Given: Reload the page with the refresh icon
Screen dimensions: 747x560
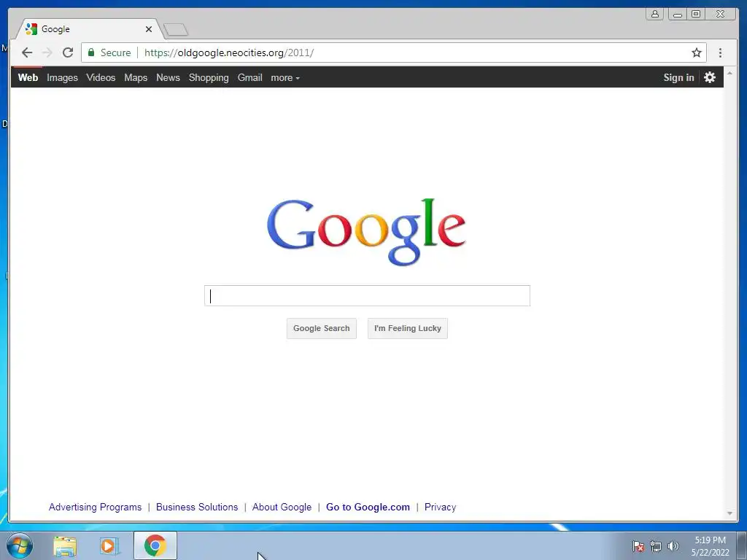Looking at the screenshot, I should 68,52.
